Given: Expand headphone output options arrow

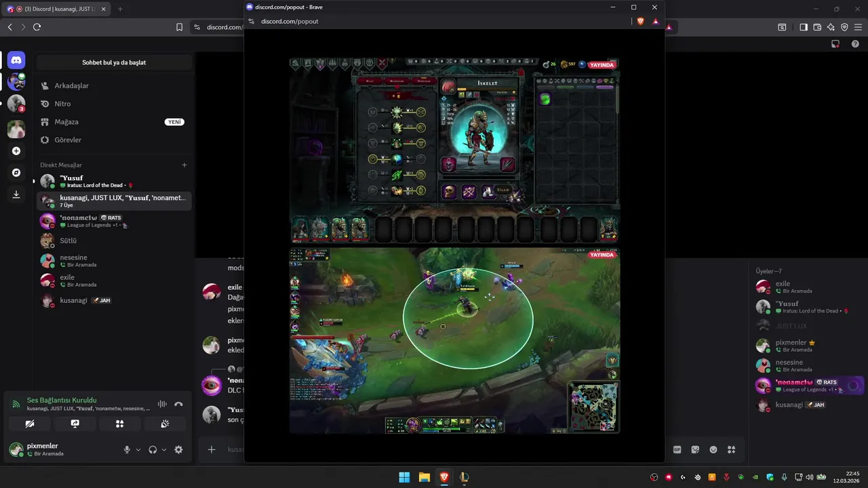Looking at the screenshot, I should coord(164,449).
